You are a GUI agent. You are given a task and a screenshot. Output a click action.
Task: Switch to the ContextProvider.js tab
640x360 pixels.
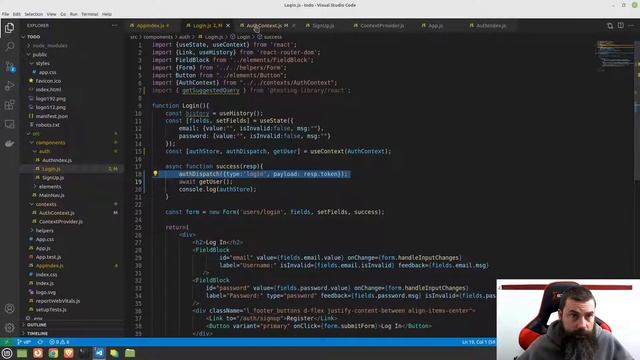382,26
